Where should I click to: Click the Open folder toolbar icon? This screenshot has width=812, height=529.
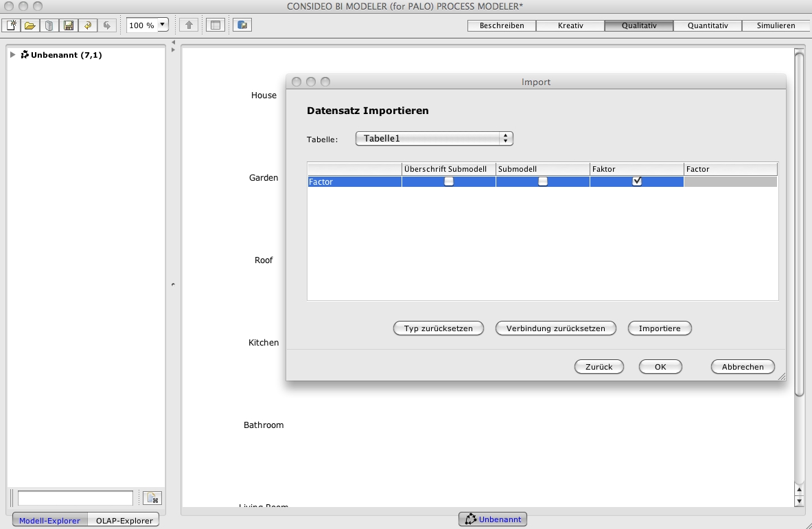pyautogui.click(x=30, y=25)
